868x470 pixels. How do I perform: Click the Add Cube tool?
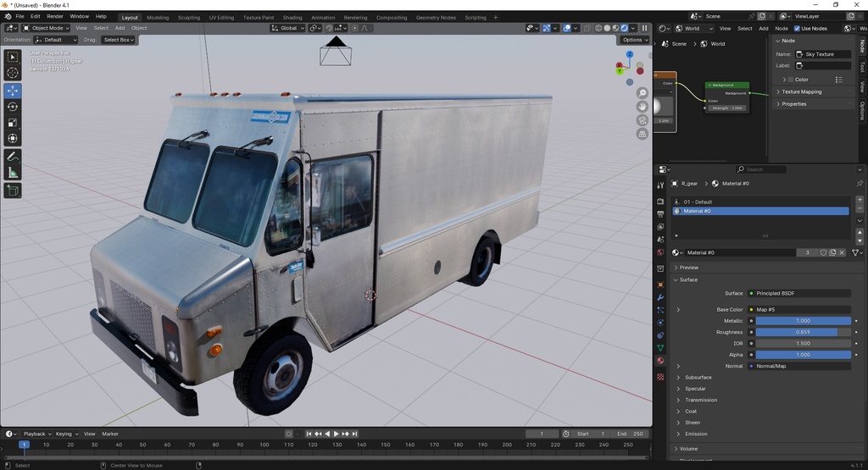pos(13,191)
